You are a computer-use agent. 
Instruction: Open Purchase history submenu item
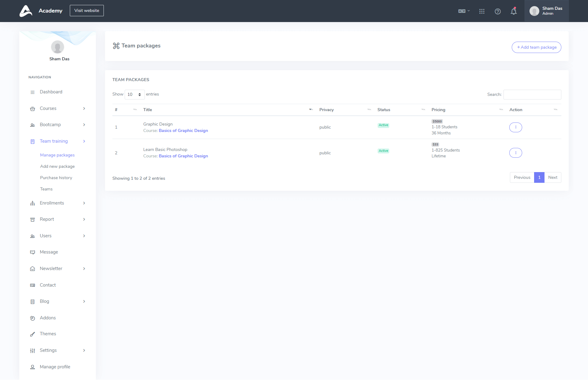[56, 178]
